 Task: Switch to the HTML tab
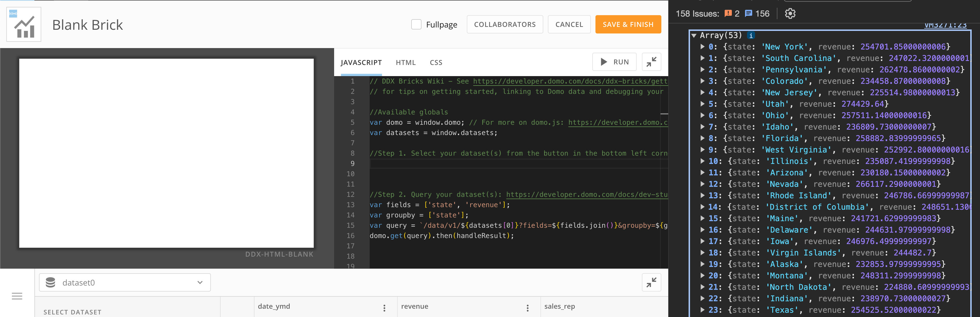click(405, 62)
